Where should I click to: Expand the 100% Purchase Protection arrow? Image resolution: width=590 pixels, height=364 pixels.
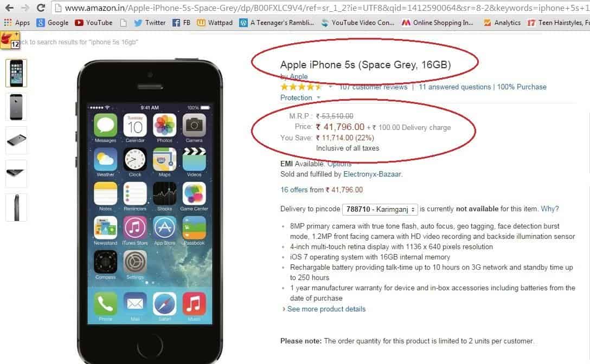(x=318, y=97)
